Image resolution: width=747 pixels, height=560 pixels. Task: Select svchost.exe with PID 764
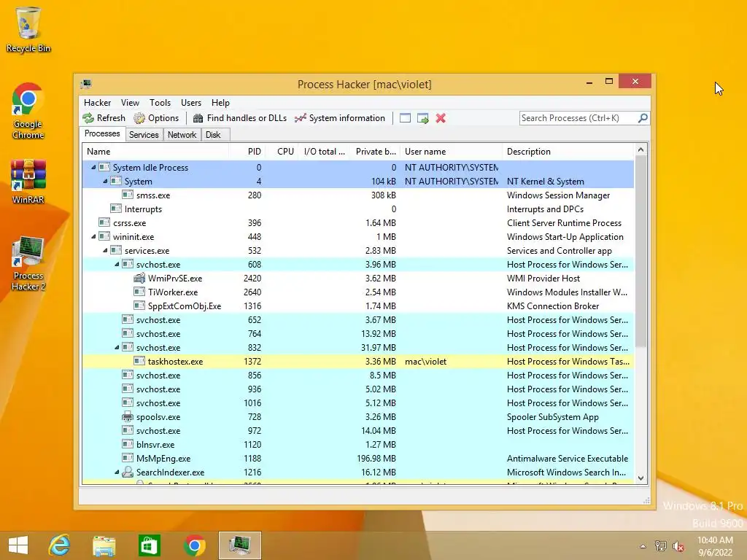[x=357, y=334]
